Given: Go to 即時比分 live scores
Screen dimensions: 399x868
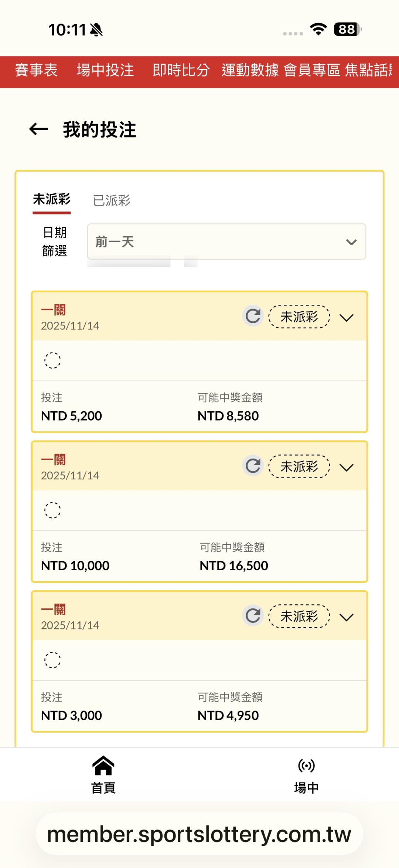Looking at the screenshot, I should point(181,70).
